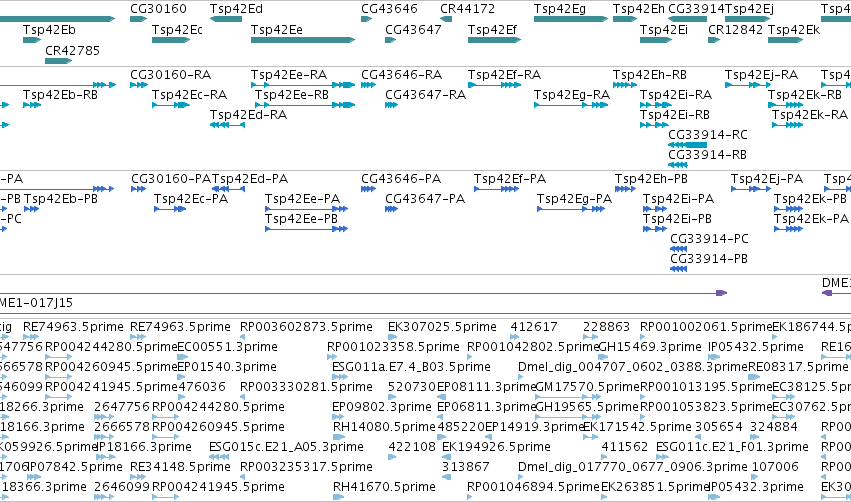Select the RH14080.5prime EST label
The image size is (851, 502).
pyautogui.click(x=384, y=427)
